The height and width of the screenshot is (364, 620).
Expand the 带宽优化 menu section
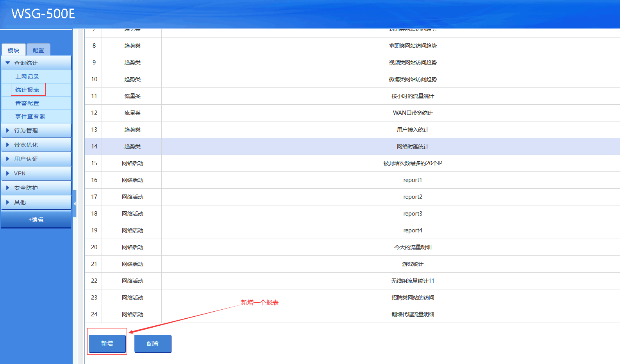26,145
